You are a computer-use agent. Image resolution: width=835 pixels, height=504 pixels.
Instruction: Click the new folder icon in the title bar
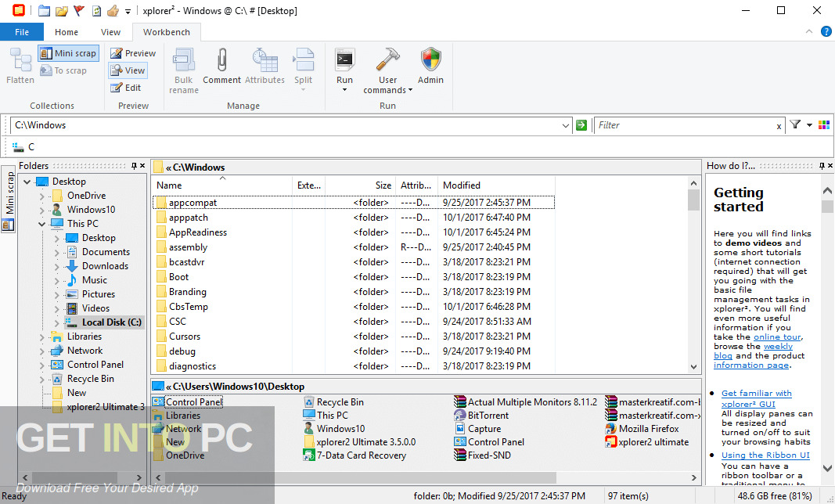pos(44,11)
